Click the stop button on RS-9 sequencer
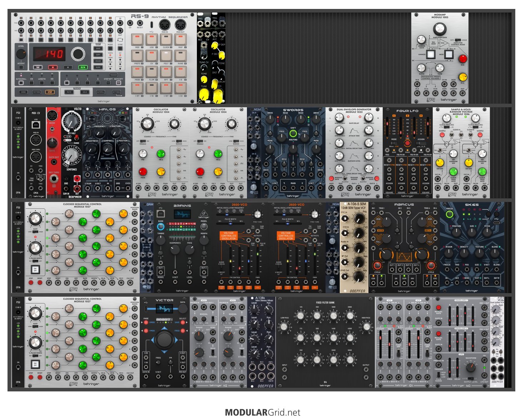 click(x=68, y=67)
